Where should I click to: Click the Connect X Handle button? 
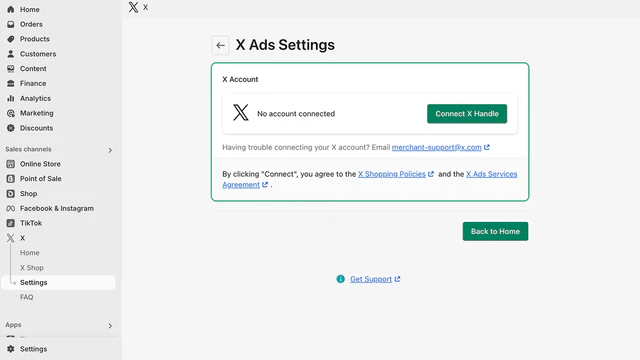coord(467,113)
